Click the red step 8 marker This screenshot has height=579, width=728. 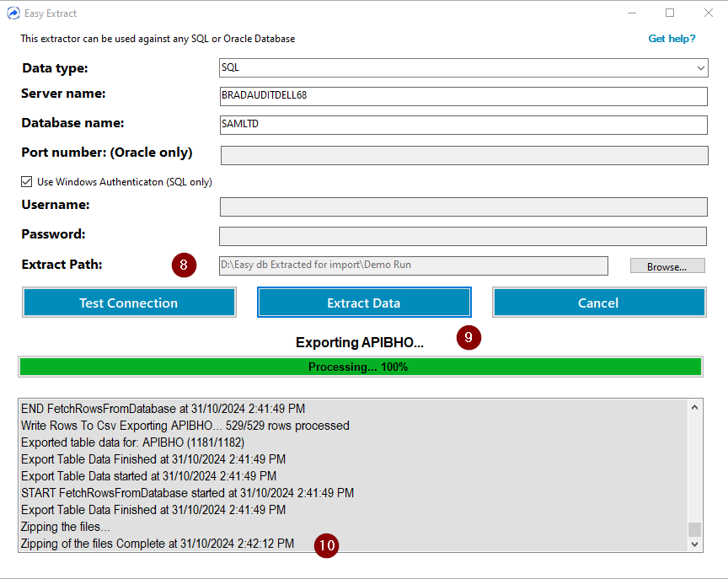[184, 265]
